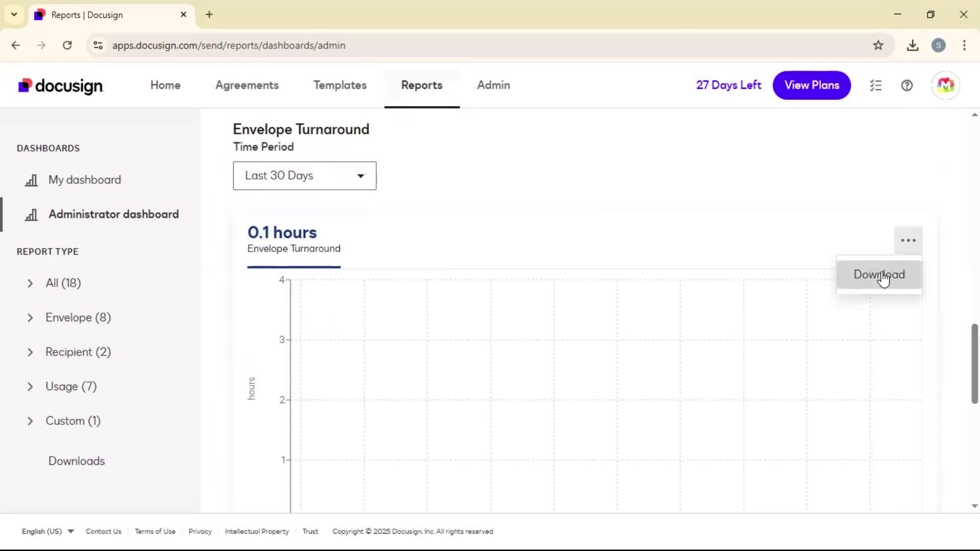Open the tab search dropdown arrow
The width and height of the screenshot is (980, 551).
coord(14,14)
